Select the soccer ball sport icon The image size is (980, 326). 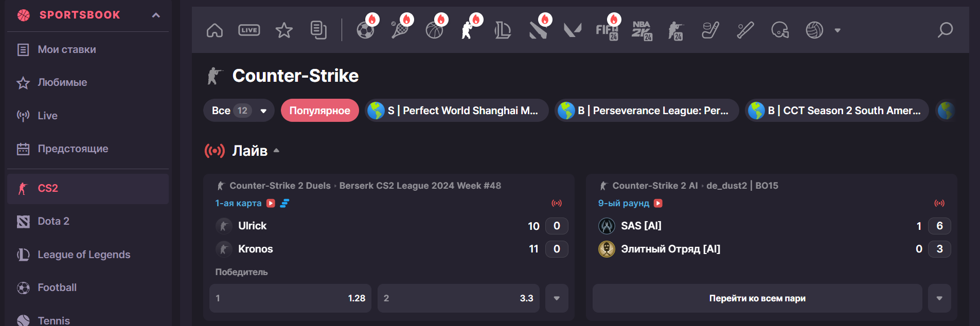(365, 30)
